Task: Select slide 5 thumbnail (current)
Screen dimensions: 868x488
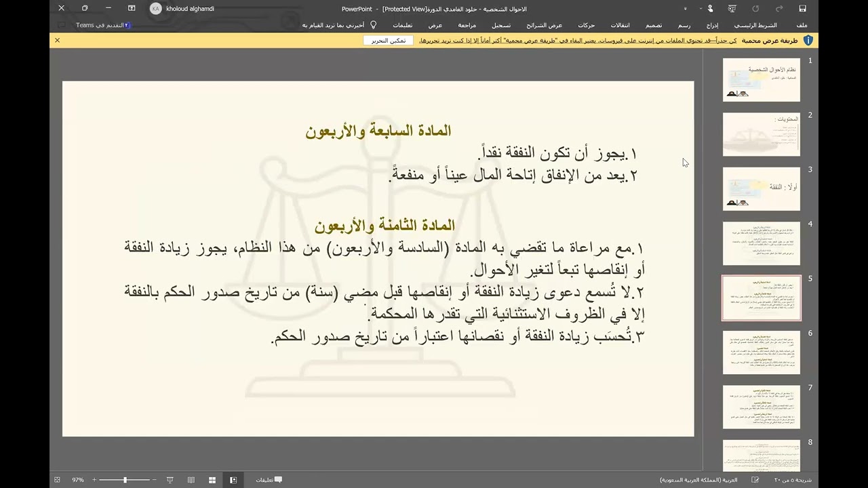Action: click(761, 298)
